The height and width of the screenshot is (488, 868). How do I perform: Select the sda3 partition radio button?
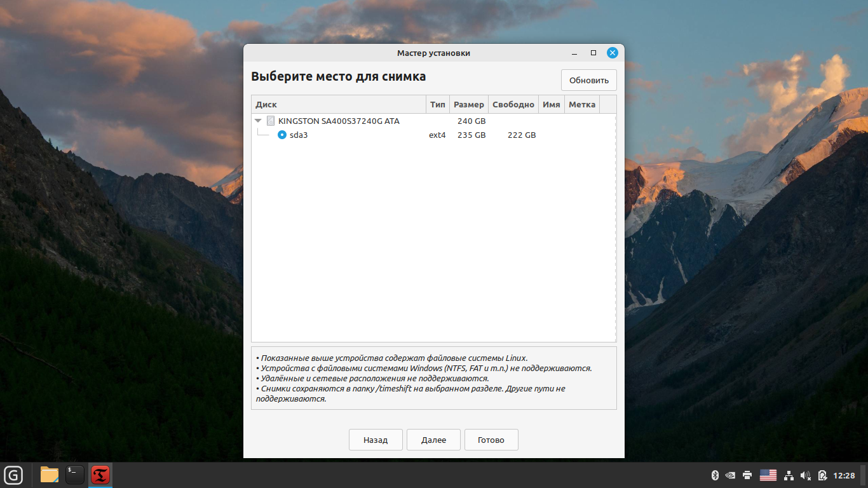(282, 135)
